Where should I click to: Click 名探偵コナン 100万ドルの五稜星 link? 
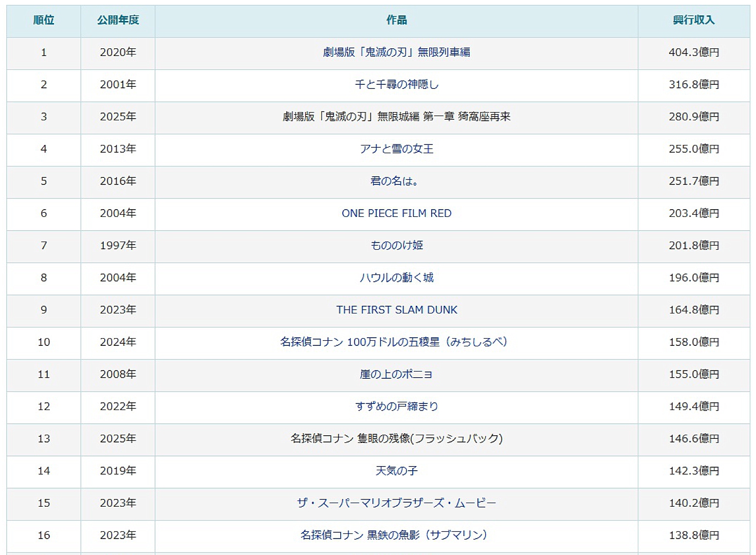(394, 342)
